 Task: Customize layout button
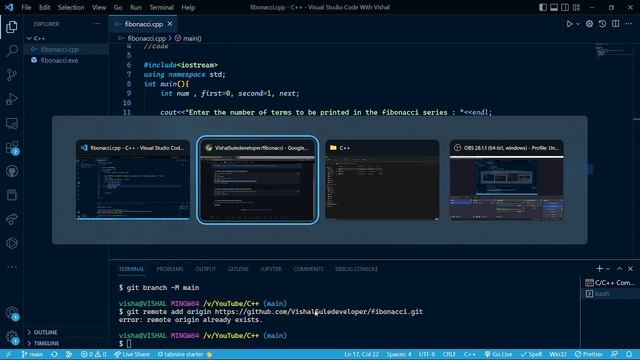click(x=576, y=7)
